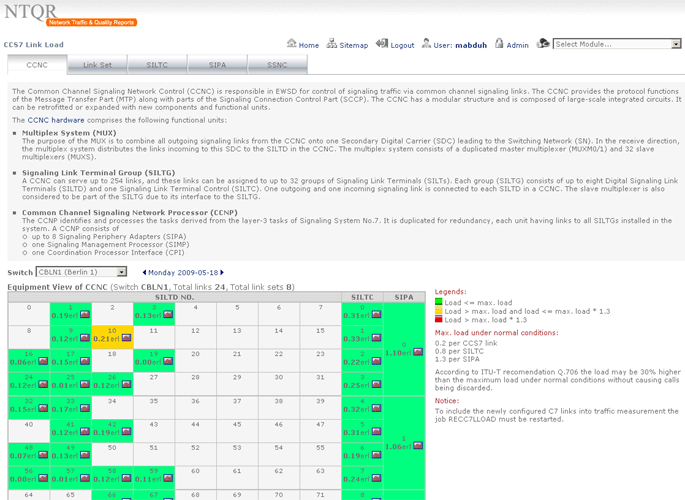This screenshot has height=500, width=685.
Task: Open chart icon for SILTC 1 cell
Action: (x=378, y=339)
